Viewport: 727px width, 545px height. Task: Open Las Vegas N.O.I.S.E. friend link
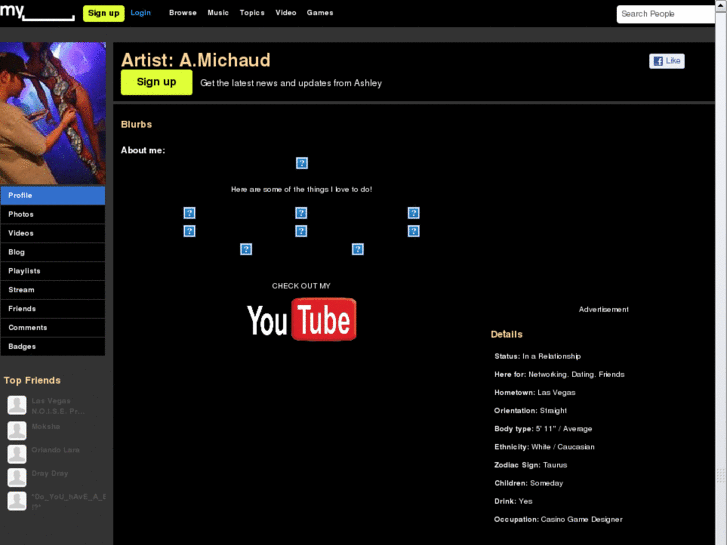pyautogui.click(x=58, y=406)
